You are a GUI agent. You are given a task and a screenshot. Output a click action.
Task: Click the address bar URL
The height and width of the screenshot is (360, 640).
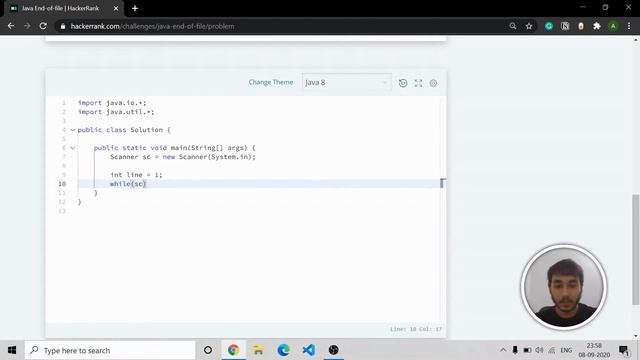pos(152,26)
